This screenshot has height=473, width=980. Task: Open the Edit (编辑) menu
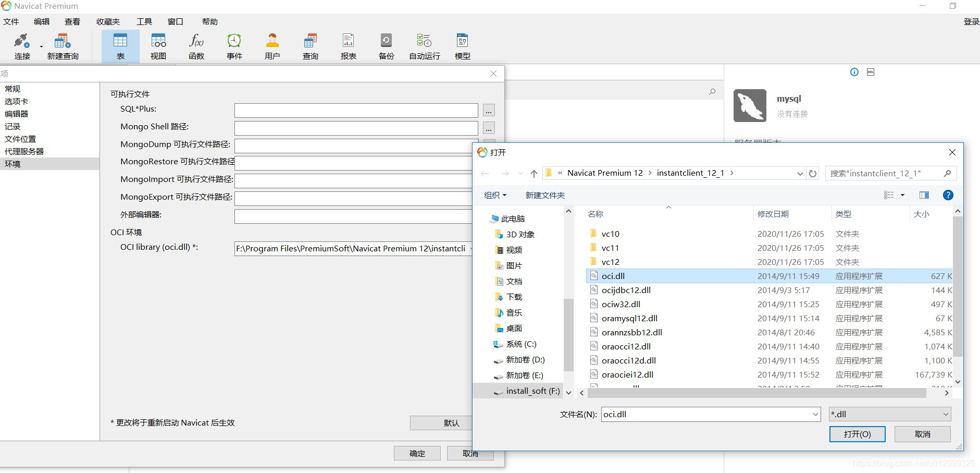(42, 21)
